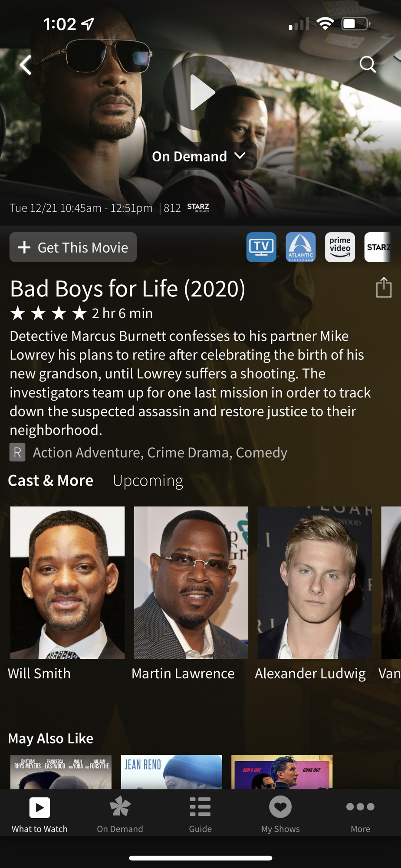Open the Jean Reno movie poster
401x868 pixels.
click(x=171, y=772)
